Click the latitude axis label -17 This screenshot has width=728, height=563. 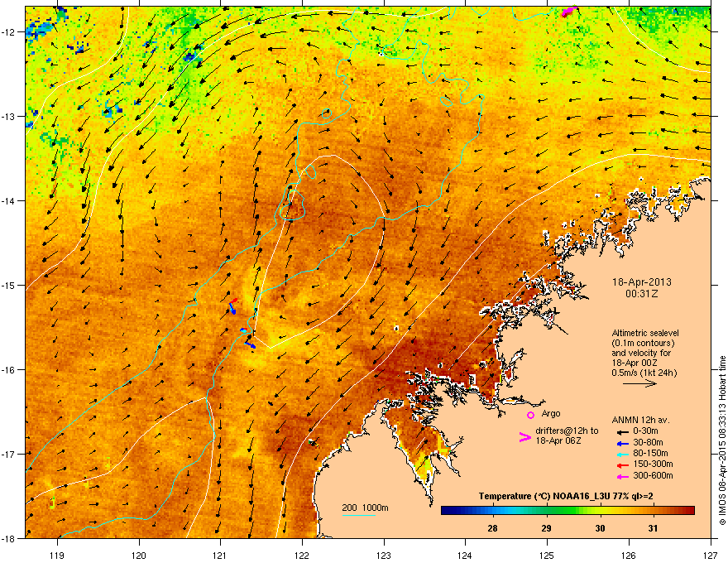point(9,454)
